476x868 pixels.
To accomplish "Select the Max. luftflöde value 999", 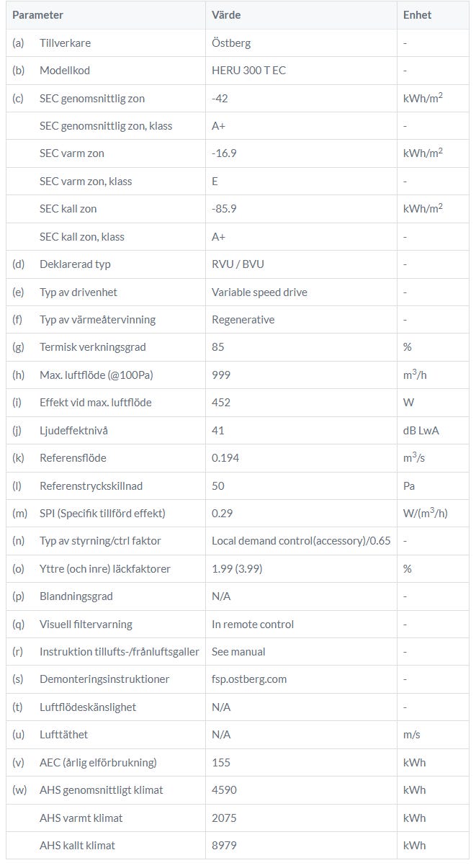I will tap(220, 375).
